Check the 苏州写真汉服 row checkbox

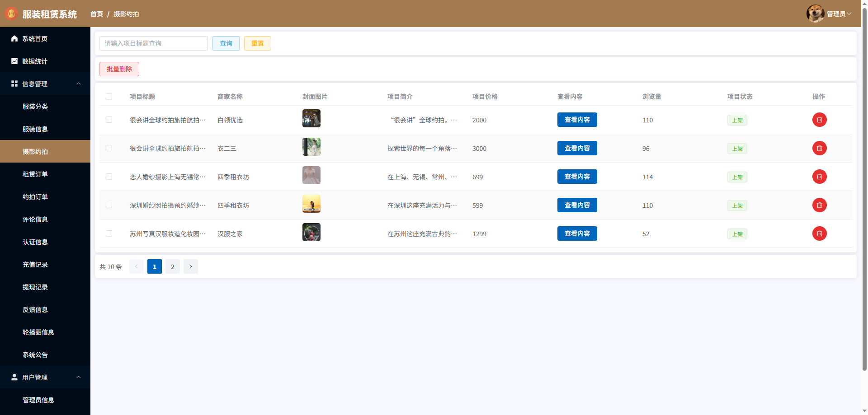tap(109, 233)
